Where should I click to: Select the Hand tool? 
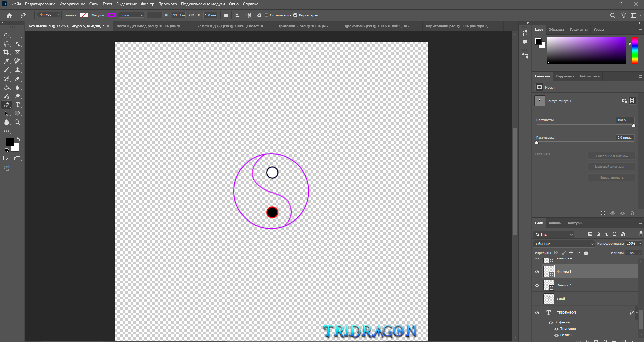[x=6, y=122]
